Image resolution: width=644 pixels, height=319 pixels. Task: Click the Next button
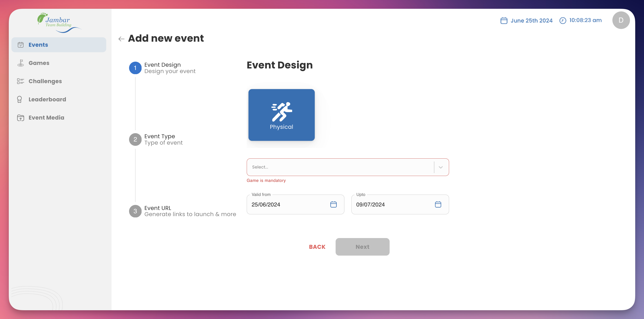(362, 247)
